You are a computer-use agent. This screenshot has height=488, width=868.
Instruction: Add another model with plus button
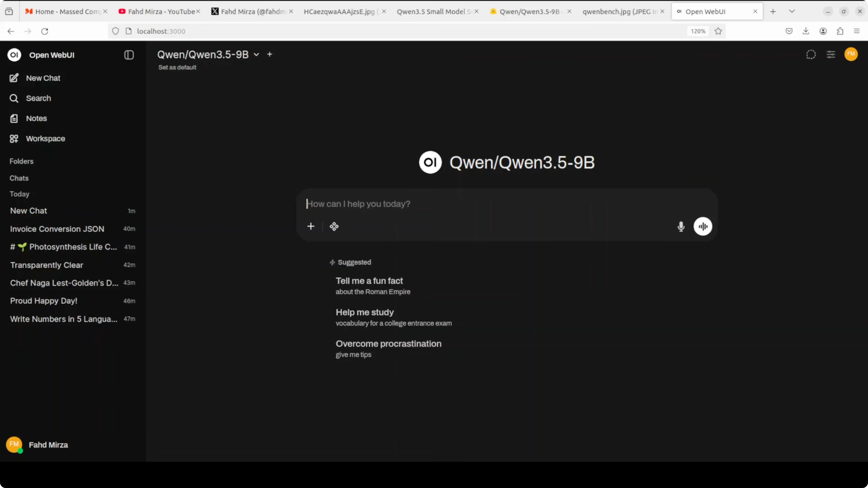tap(270, 54)
